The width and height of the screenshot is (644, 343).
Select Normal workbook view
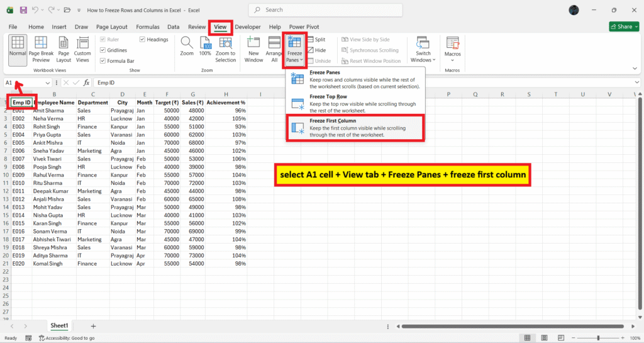[18, 50]
